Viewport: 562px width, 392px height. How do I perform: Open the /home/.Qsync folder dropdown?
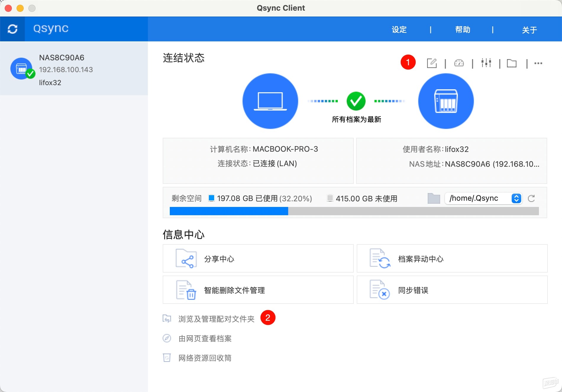click(483, 198)
